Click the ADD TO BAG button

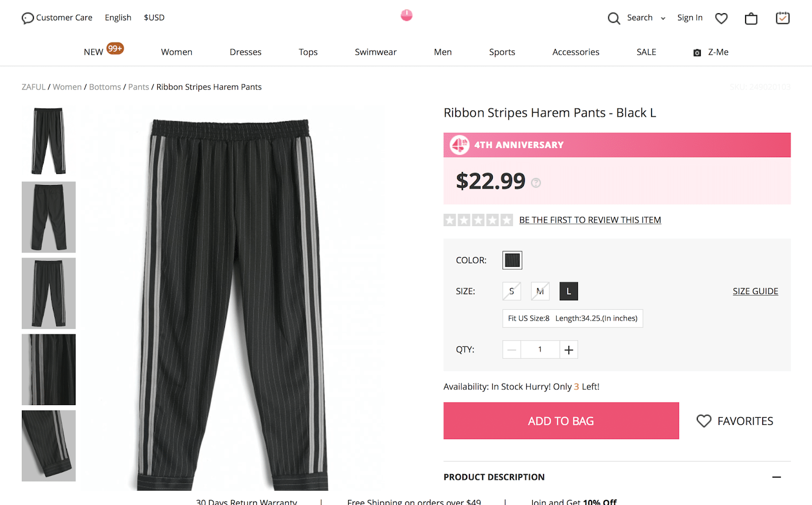point(561,421)
